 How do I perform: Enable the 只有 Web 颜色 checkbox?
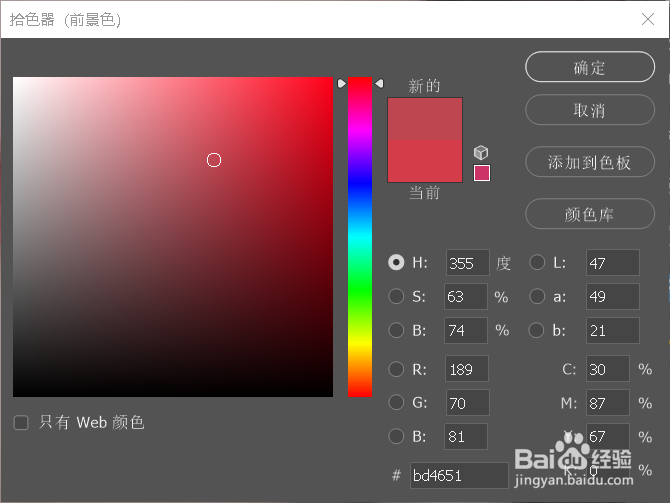(x=21, y=423)
